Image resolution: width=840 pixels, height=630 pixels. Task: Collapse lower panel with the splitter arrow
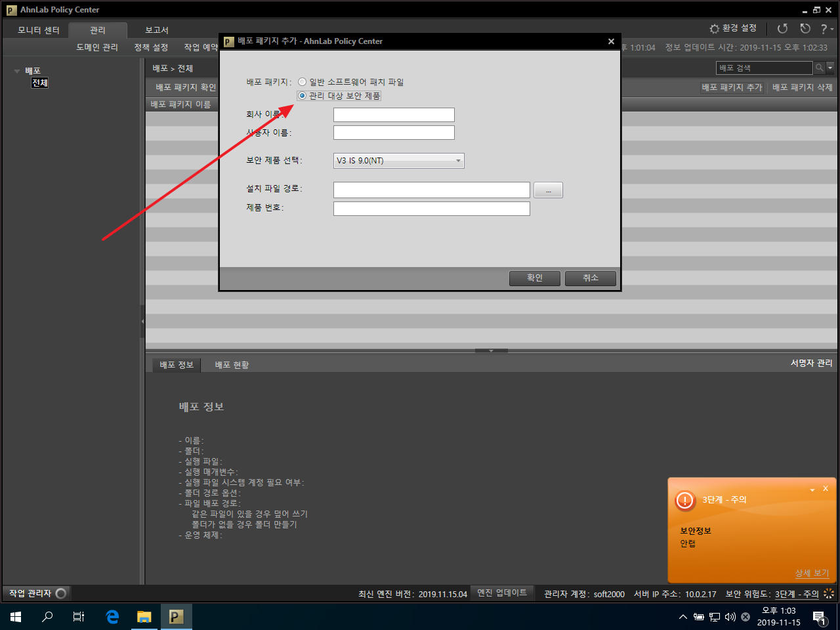pyautogui.click(x=491, y=351)
